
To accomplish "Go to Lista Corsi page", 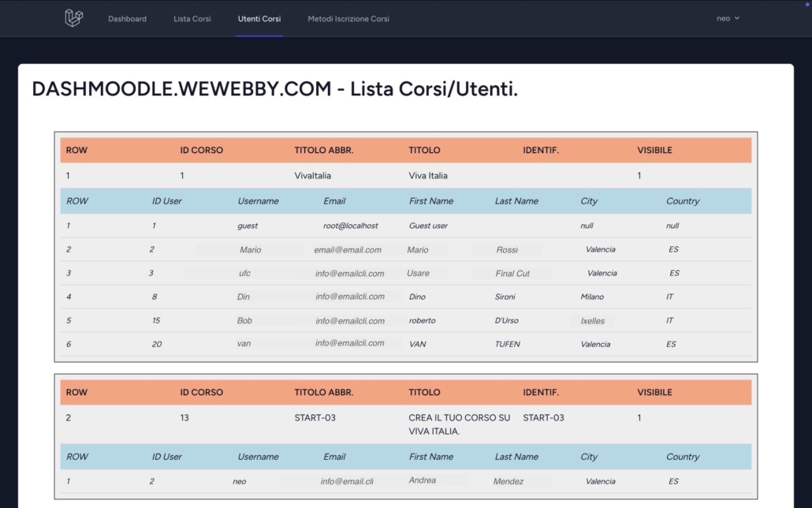I will tap(192, 19).
